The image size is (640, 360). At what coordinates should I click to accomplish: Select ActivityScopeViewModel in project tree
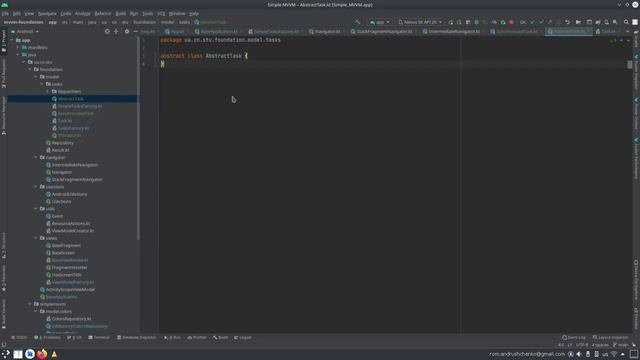coord(70,289)
